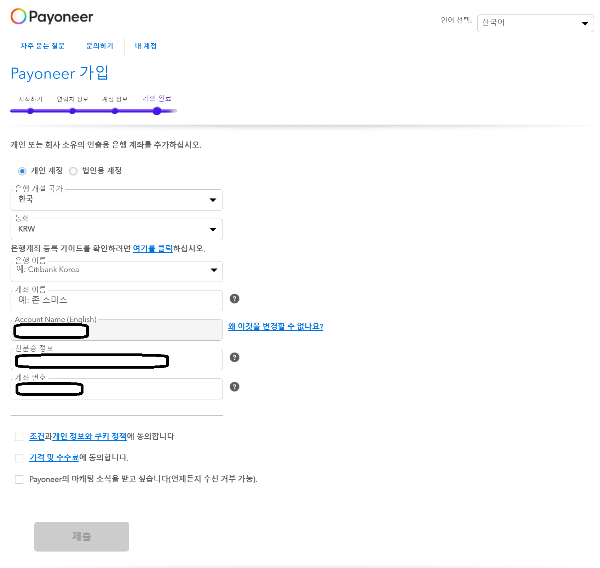Click the 제출 submit button
The height and width of the screenshot is (568, 600).
82,537
